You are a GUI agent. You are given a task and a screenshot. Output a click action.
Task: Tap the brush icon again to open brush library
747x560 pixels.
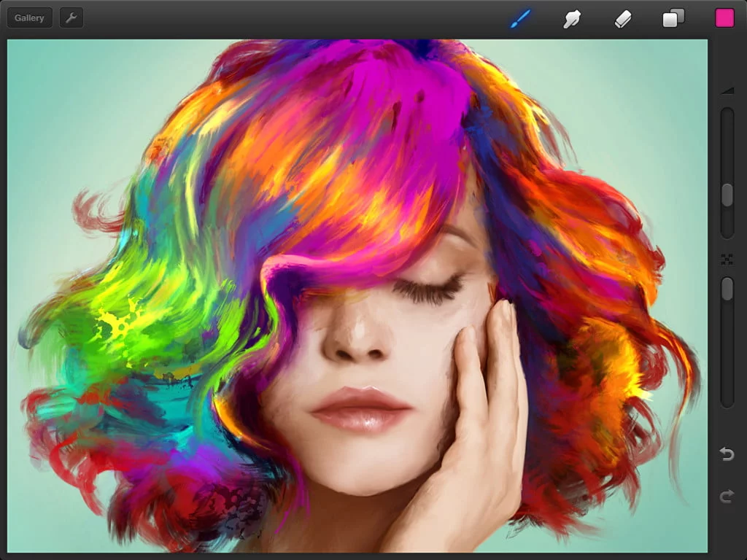(x=519, y=17)
